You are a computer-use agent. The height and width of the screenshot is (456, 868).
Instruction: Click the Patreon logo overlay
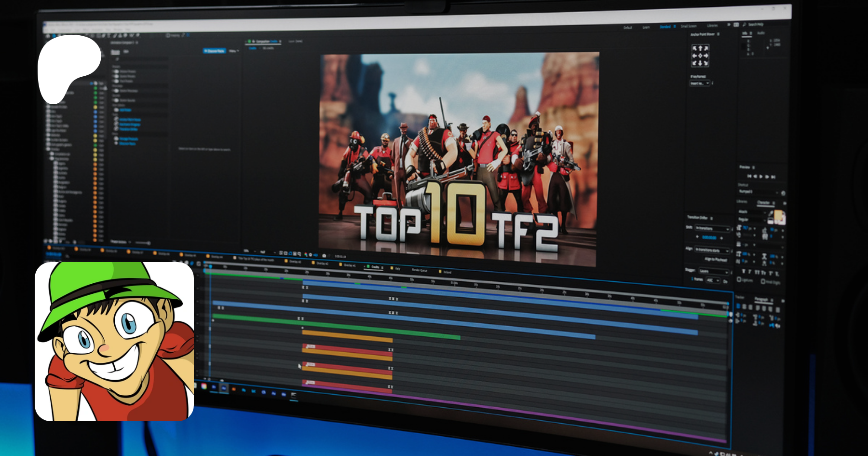(69, 68)
